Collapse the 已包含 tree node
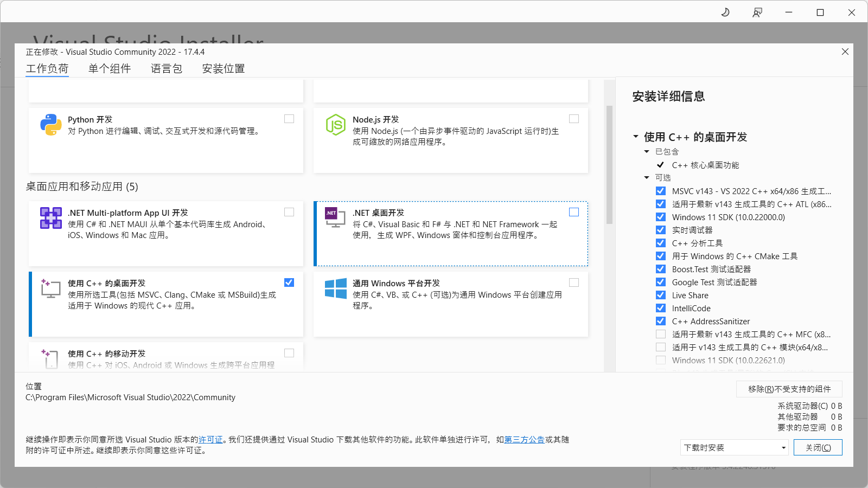Screen dimensions: 868x488 (647, 152)
